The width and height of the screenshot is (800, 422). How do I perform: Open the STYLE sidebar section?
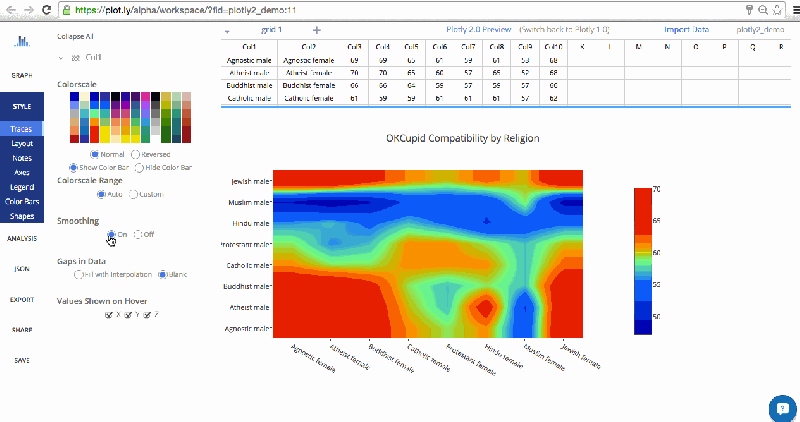tap(22, 106)
